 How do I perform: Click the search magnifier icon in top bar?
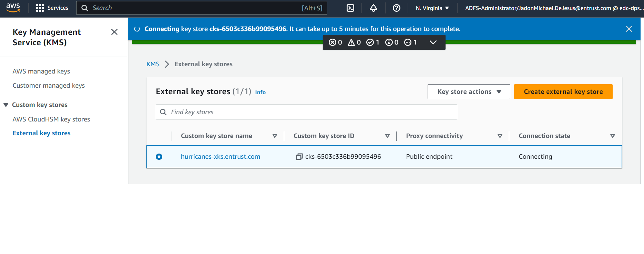click(84, 8)
